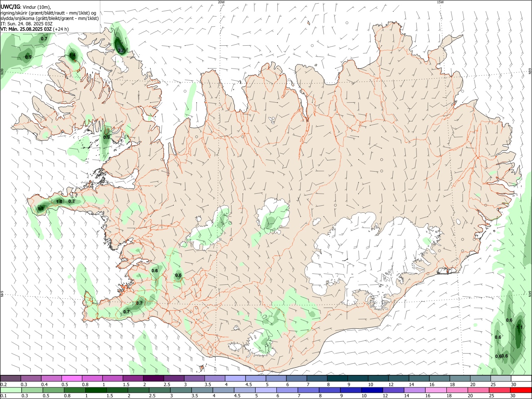Viewport: 532px width, 399px height.
Task: Pick the bright red swatch after 30
Action: tap(520, 390)
